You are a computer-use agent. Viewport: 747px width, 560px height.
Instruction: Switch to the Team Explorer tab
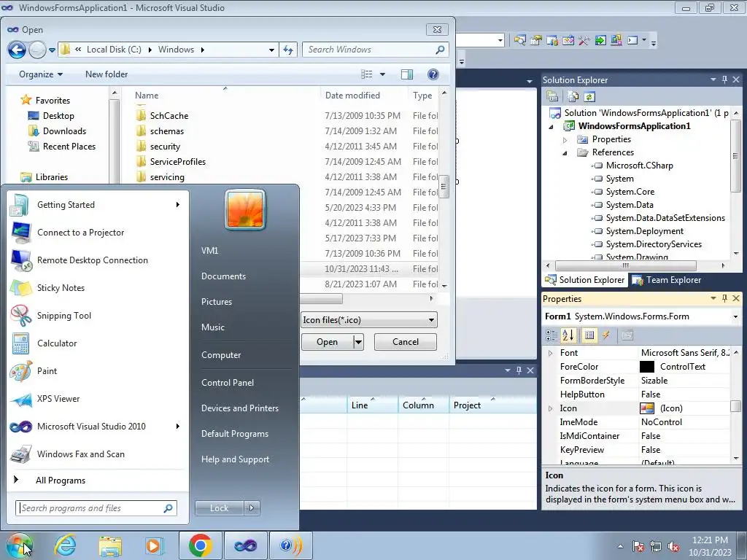[x=667, y=280]
